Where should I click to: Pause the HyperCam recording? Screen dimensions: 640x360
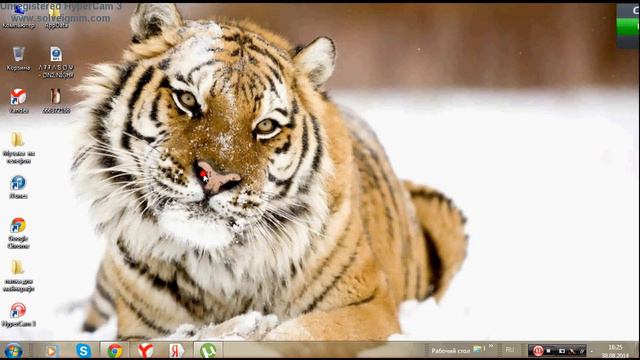[x=538, y=351]
